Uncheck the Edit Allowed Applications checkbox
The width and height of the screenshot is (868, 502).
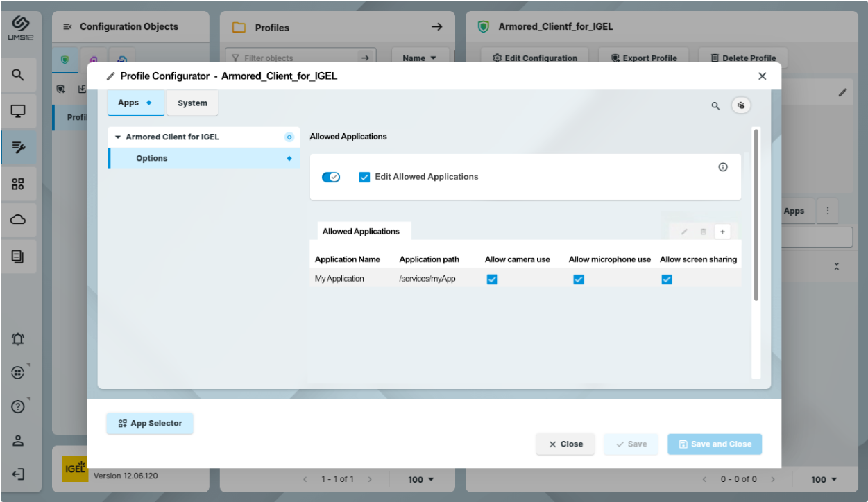tap(364, 178)
